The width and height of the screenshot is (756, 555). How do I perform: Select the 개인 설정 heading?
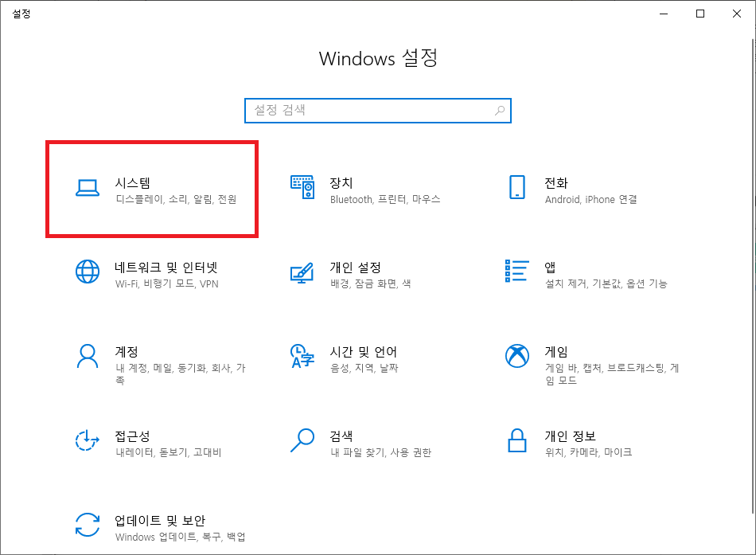356,268
